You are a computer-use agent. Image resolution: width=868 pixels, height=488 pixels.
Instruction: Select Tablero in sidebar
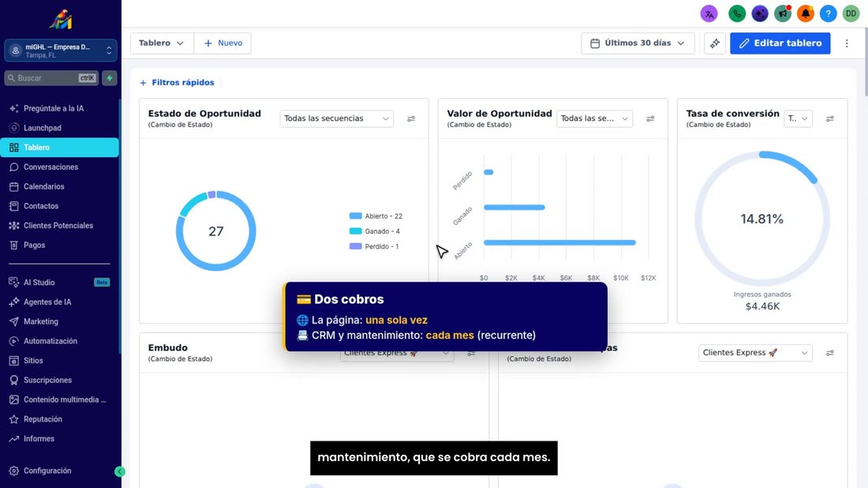pos(59,148)
